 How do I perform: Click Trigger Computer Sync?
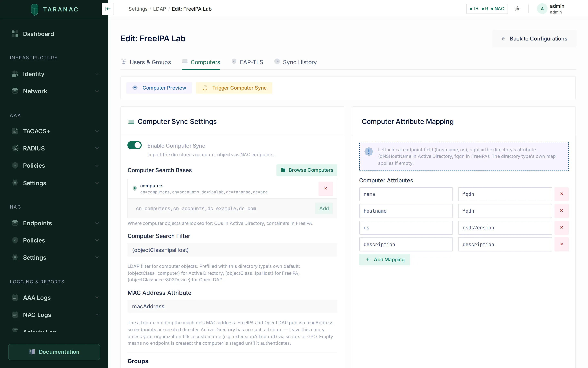(234, 88)
